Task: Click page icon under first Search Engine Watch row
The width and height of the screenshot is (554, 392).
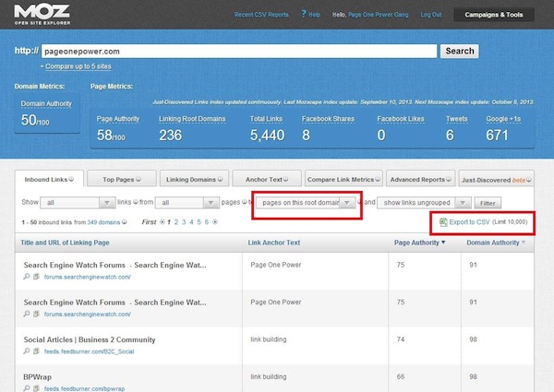Action: pyautogui.click(x=36, y=277)
